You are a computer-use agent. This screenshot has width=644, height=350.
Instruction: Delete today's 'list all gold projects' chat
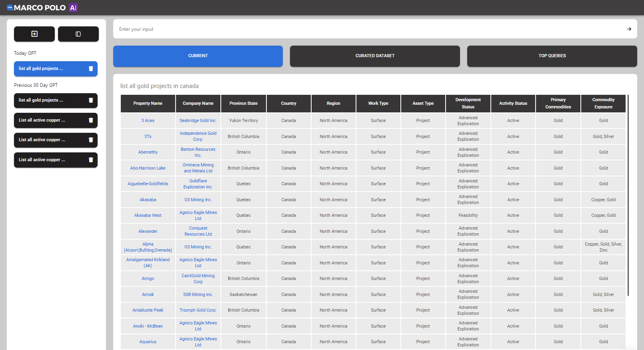click(x=91, y=69)
